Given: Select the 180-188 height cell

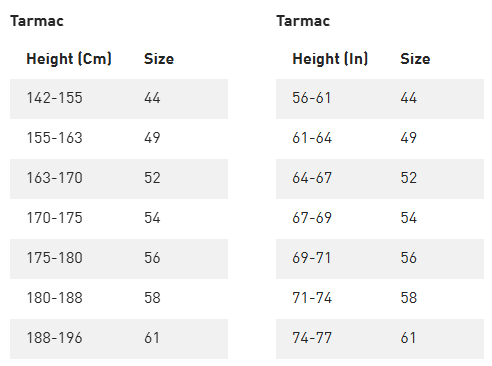Looking at the screenshot, I should (54, 298).
